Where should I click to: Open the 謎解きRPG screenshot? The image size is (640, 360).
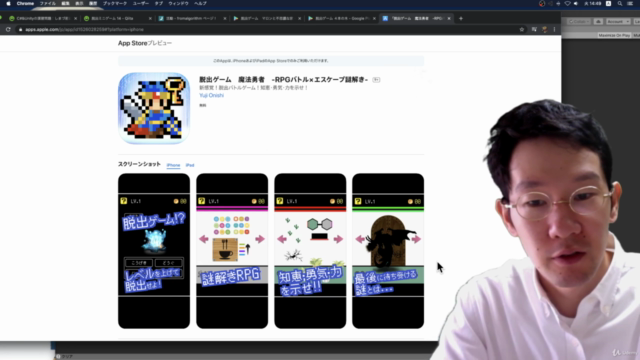(x=232, y=251)
